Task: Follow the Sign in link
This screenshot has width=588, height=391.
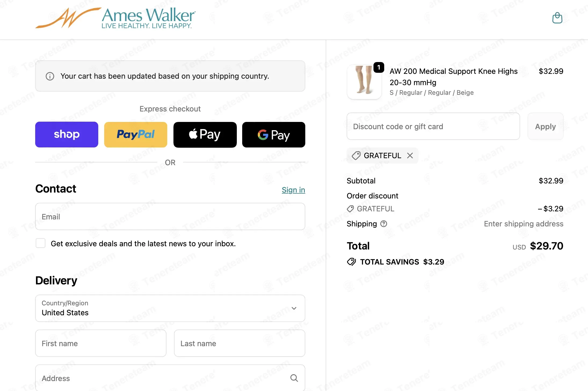Action: click(x=293, y=190)
